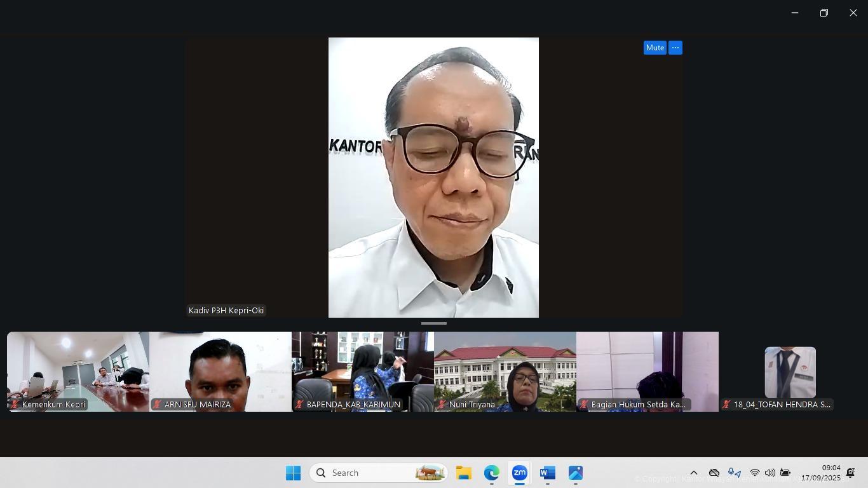Click the speaker volume tray icon
The image size is (868, 488).
[770, 473]
